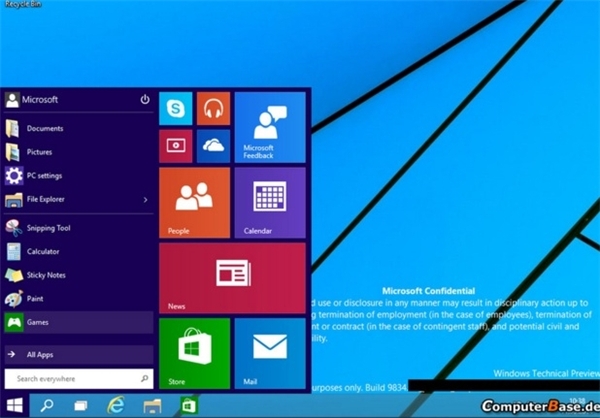Click the Microsoft user account avatar
This screenshot has height=418, width=600.
(12, 100)
